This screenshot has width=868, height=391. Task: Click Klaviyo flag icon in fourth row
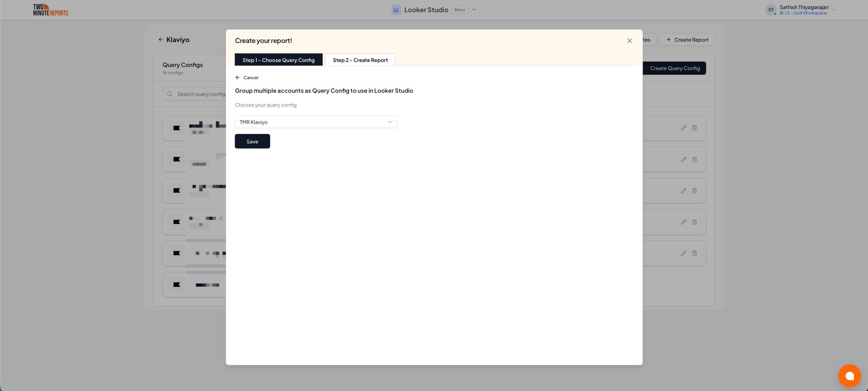[x=177, y=222]
